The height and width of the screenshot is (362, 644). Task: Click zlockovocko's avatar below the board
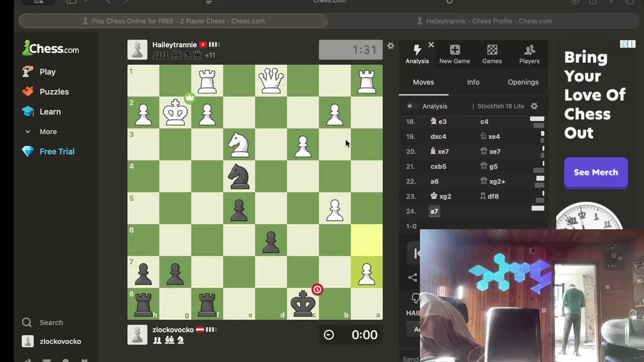tap(137, 335)
